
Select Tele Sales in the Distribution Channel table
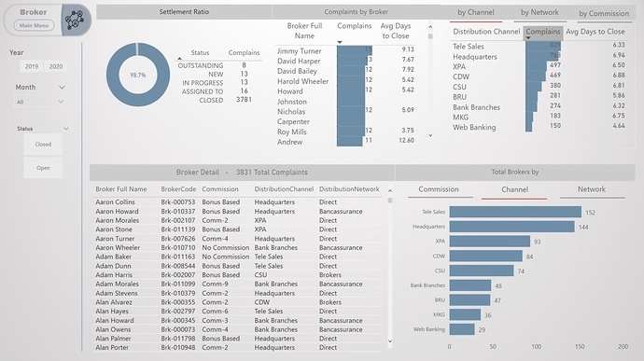469,47
